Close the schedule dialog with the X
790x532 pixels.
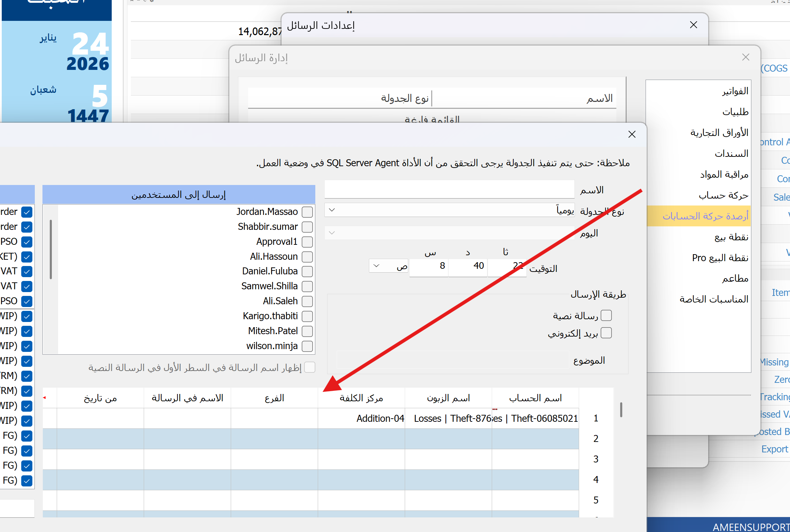click(632, 135)
